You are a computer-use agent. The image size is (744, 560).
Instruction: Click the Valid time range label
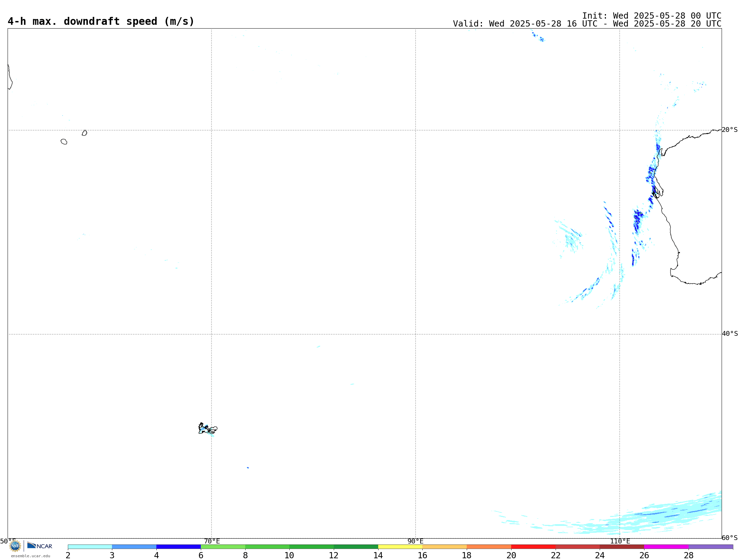[x=587, y=24]
